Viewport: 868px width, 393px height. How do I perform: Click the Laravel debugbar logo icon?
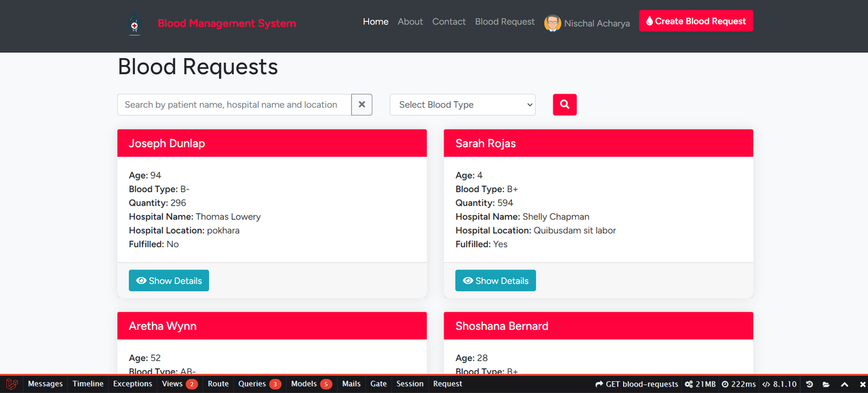click(12, 384)
